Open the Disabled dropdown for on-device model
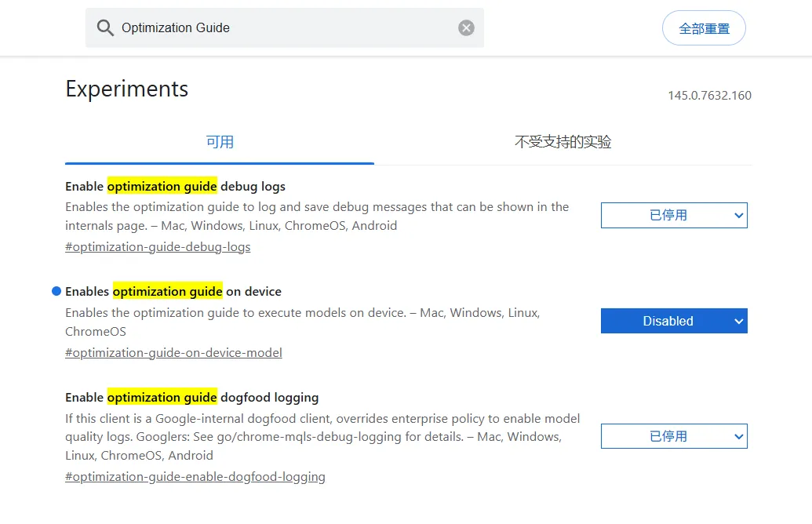This screenshot has width=812, height=524. pos(673,321)
